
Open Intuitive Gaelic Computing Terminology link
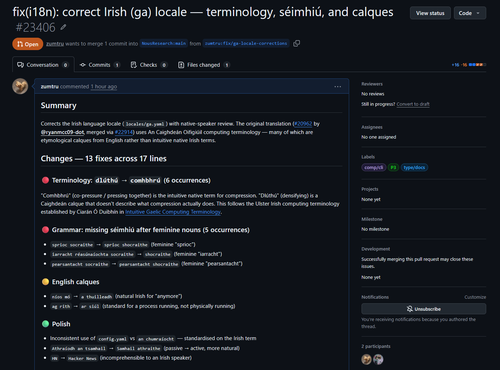173,212
